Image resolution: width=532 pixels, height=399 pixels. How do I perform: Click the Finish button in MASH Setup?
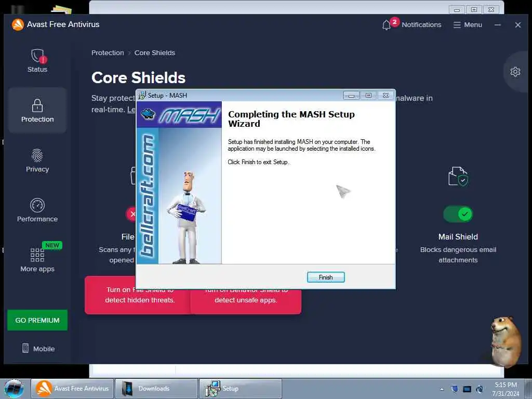(x=326, y=277)
